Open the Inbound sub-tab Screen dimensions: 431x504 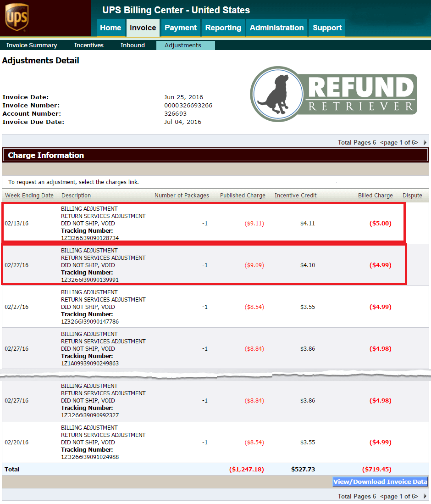pyautogui.click(x=133, y=45)
